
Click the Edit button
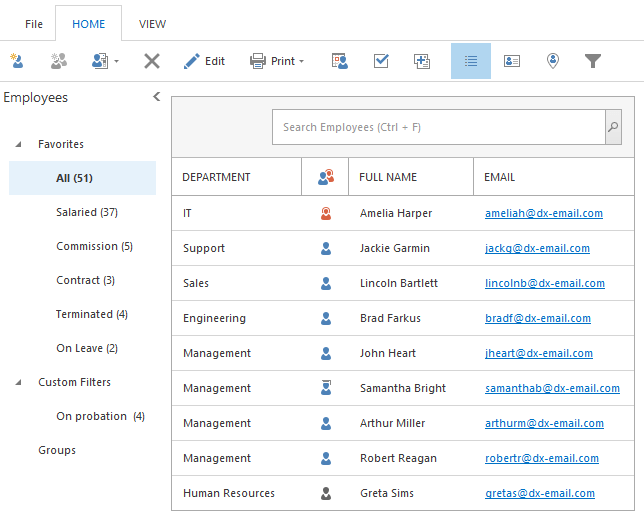[204, 61]
